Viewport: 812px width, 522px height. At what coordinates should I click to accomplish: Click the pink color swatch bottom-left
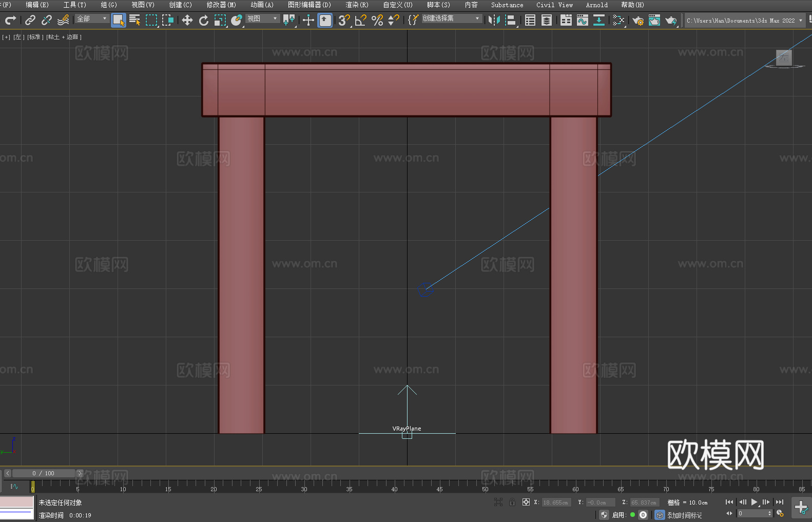click(17, 501)
